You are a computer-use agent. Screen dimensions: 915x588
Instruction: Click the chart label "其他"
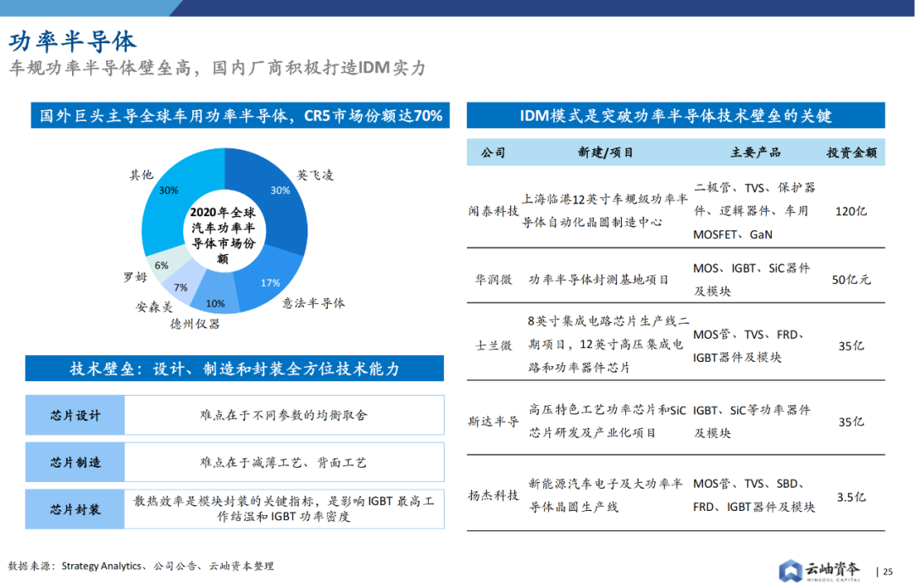(x=141, y=175)
